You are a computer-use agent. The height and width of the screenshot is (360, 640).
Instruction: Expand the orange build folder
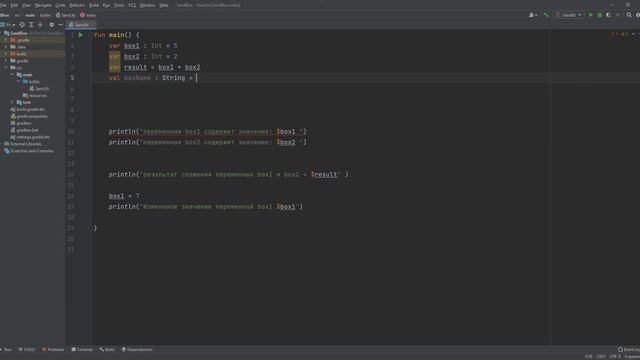6,54
